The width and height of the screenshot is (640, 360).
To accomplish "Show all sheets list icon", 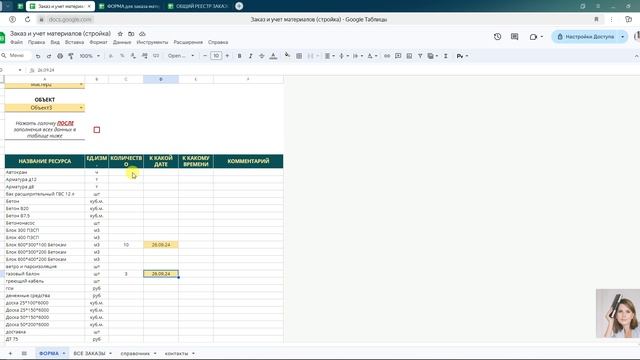I will click(x=24, y=353).
